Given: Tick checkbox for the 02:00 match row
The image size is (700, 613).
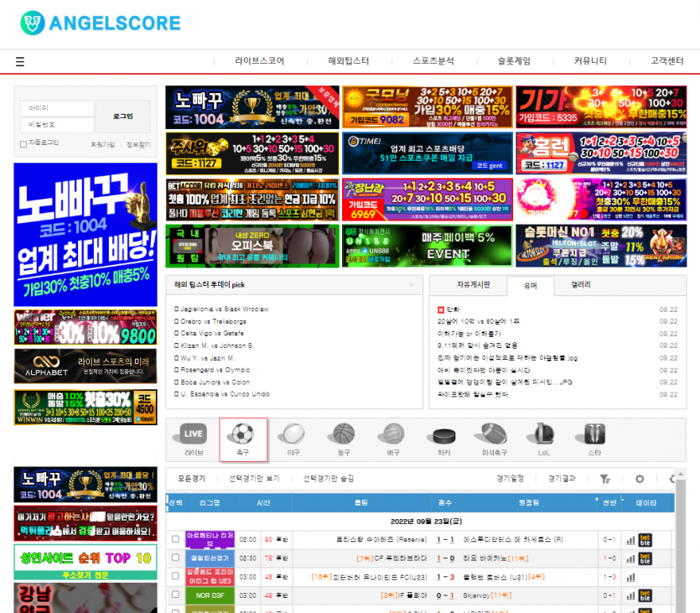Looking at the screenshot, I should pyautogui.click(x=175, y=539).
